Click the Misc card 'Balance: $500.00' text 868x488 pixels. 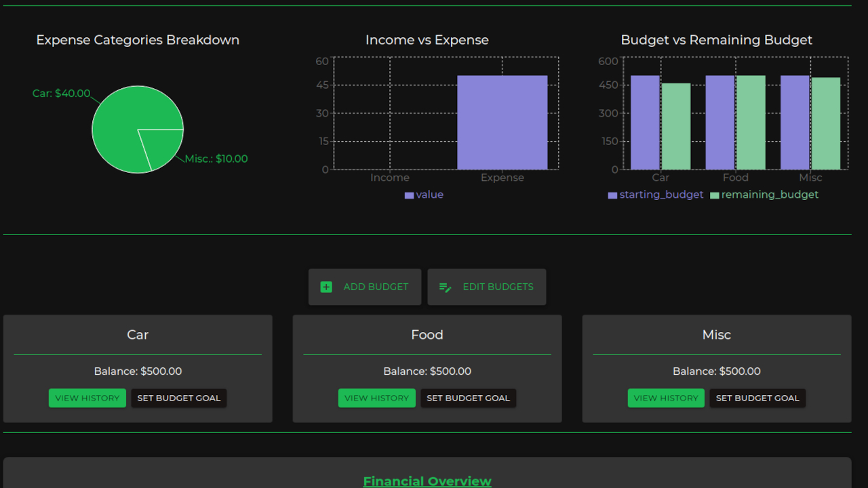[717, 371]
